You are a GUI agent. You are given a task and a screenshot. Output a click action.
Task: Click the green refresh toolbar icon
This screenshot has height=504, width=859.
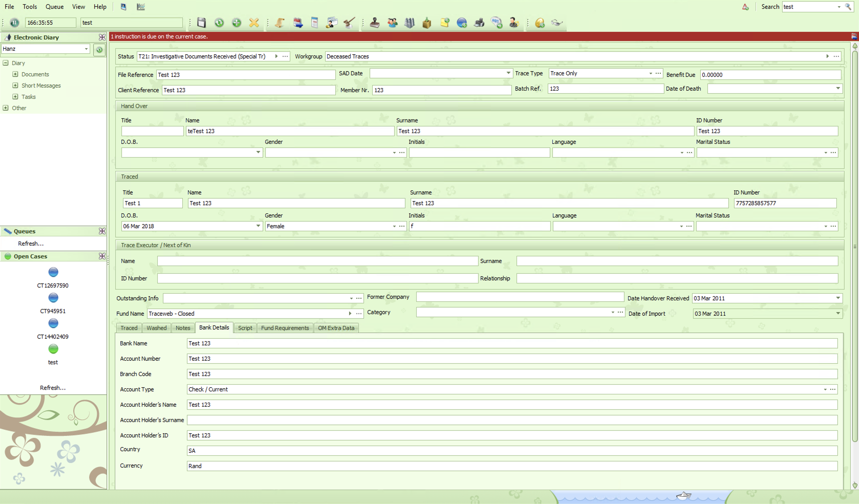[219, 23]
